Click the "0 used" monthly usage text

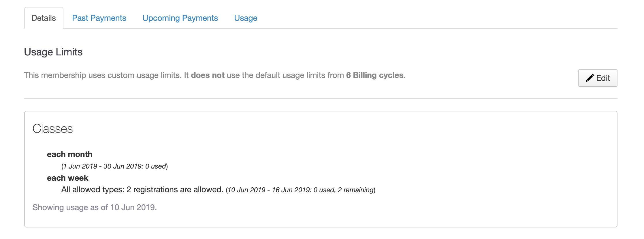156,166
